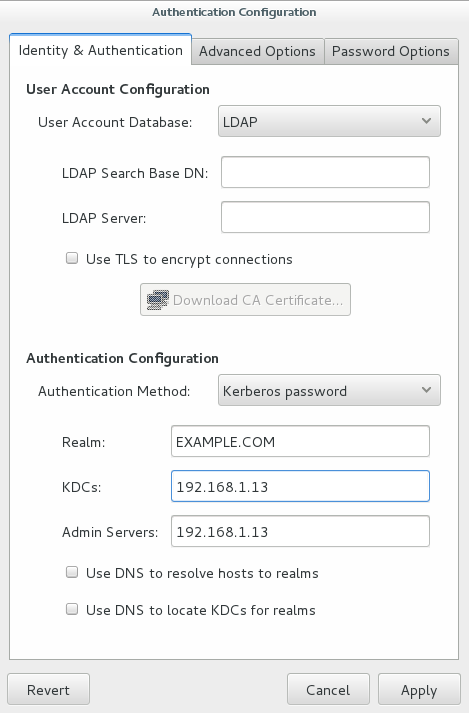The image size is (469, 713).
Task: Check Use DNS to locate KDCs for realms
Action: click(x=72, y=609)
